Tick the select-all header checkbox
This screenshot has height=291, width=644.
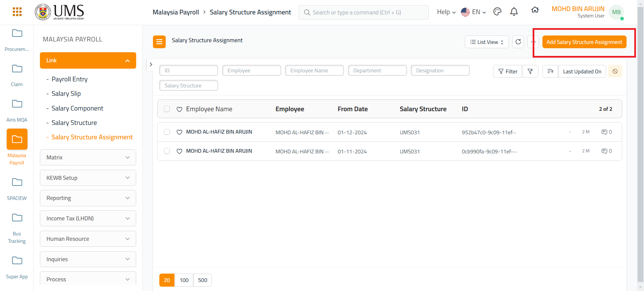point(167,109)
